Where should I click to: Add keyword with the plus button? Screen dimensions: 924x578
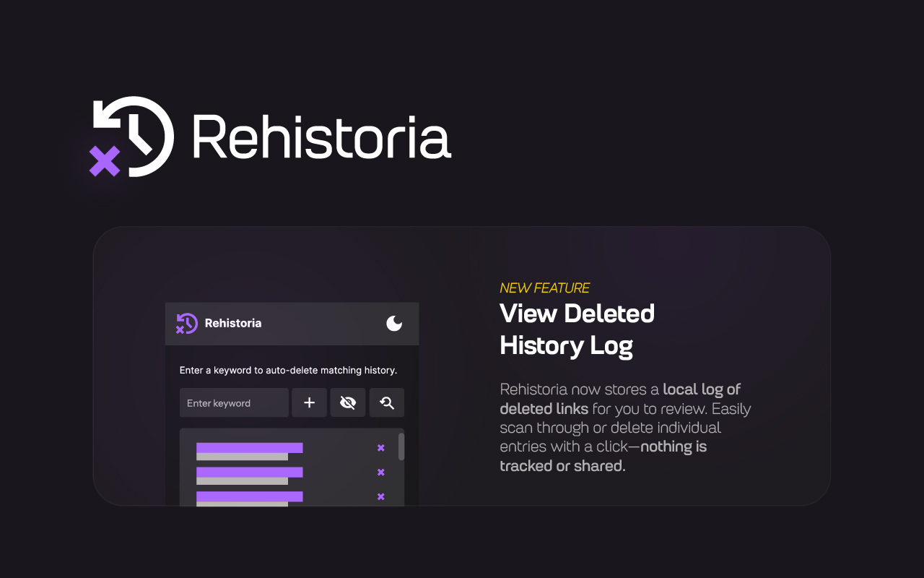coord(309,402)
